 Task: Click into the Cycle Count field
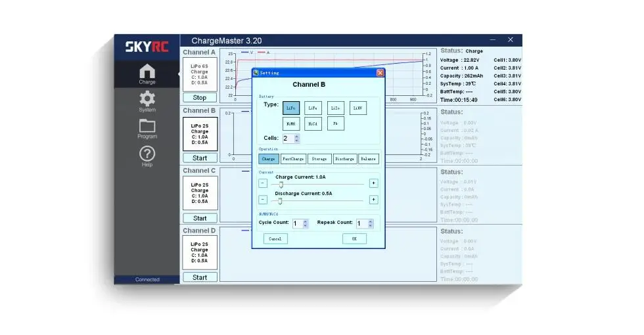(297, 224)
